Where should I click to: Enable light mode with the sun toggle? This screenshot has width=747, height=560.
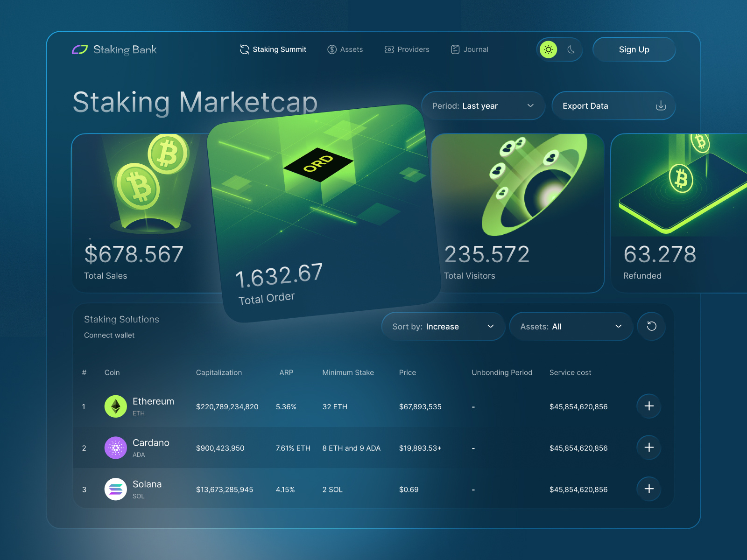pyautogui.click(x=549, y=49)
